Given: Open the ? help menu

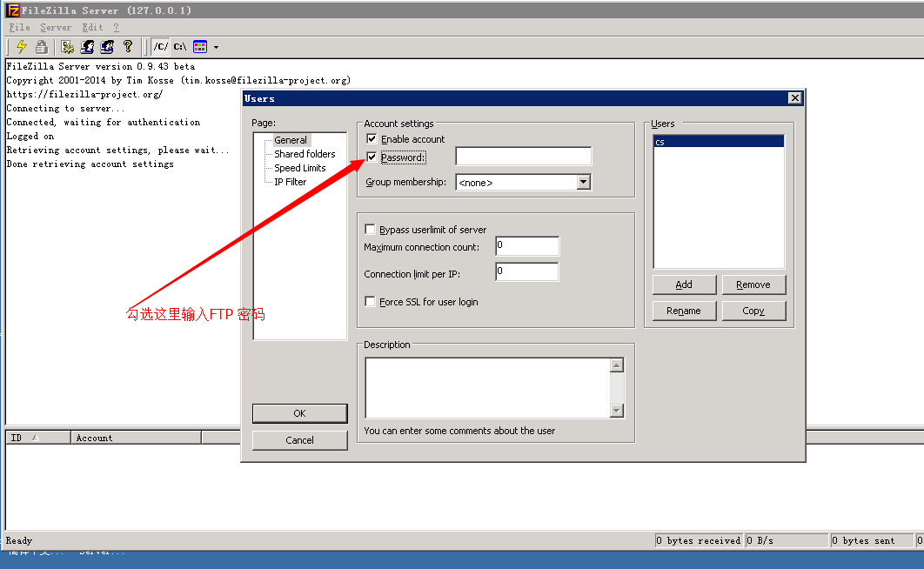Looking at the screenshot, I should click(x=116, y=27).
